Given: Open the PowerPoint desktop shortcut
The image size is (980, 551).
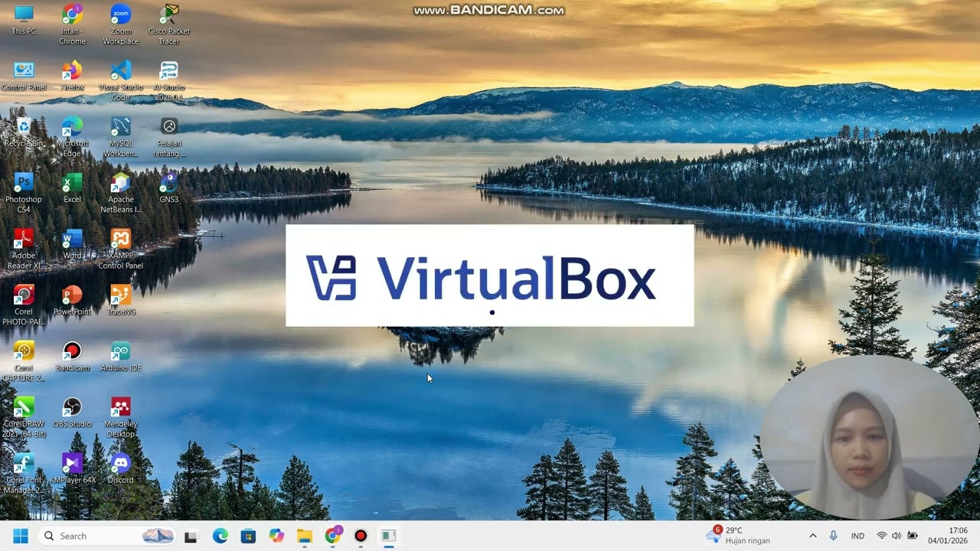Looking at the screenshot, I should point(72,300).
